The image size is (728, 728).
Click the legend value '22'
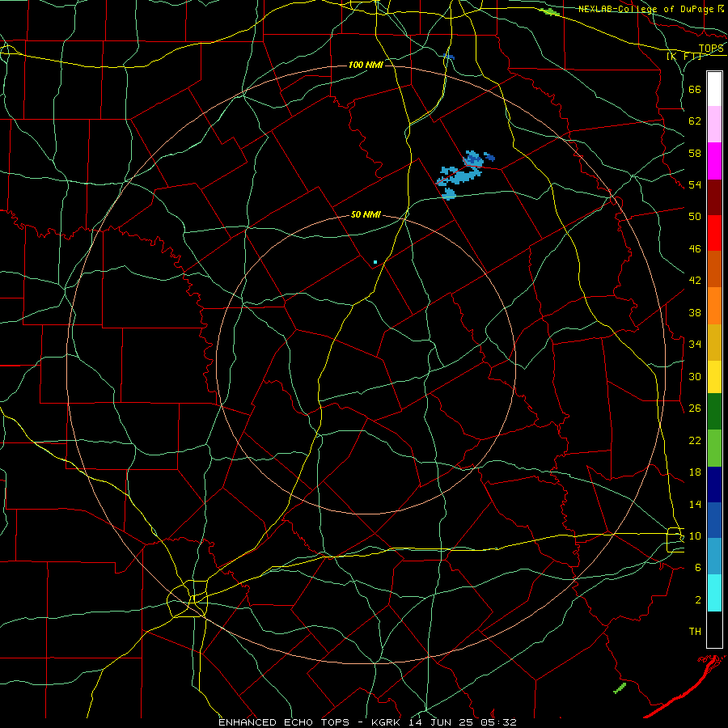pos(695,440)
